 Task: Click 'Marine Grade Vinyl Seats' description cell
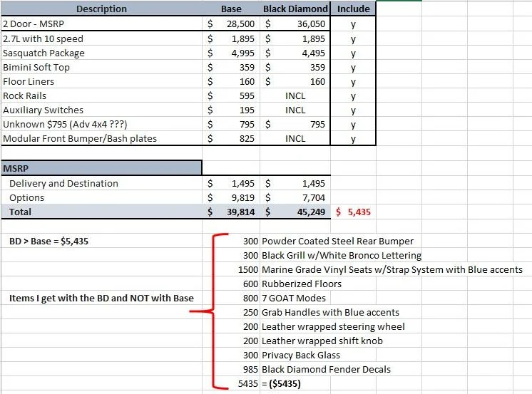click(392, 269)
